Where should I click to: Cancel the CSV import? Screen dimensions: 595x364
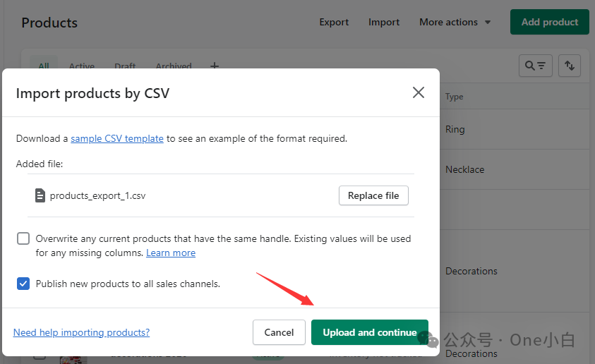click(279, 332)
